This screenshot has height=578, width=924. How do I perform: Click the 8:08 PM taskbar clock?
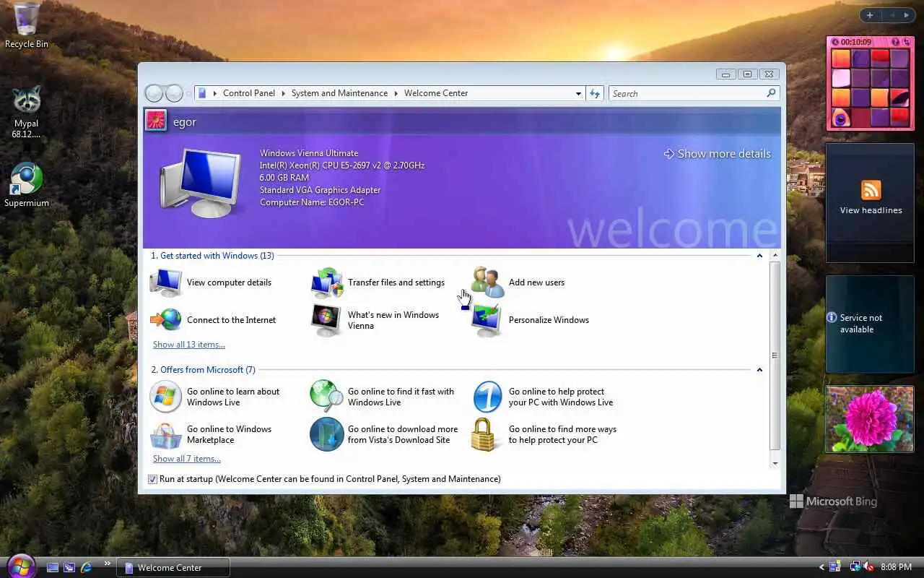point(896,567)
